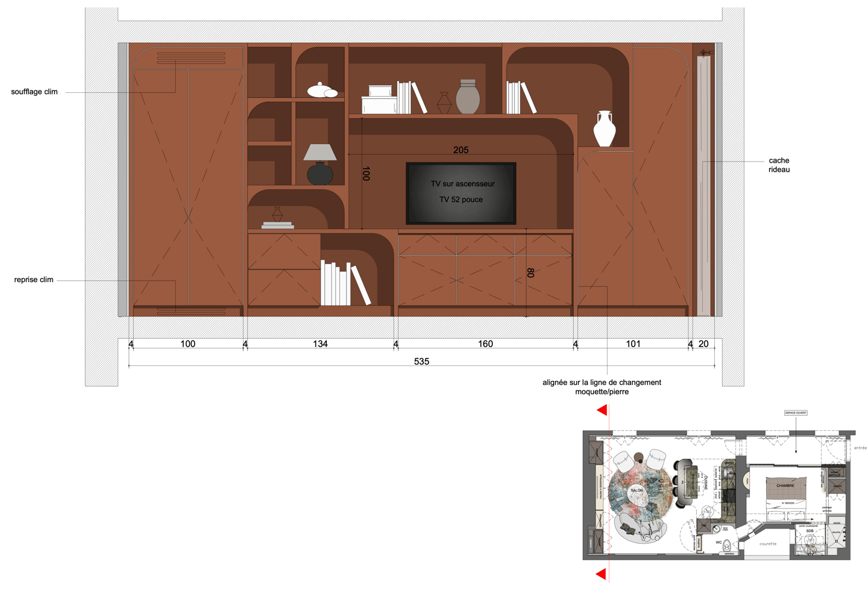Click the 'alignée sur la ligne de changement' note

pyautogui.click(x=602, y=382)
